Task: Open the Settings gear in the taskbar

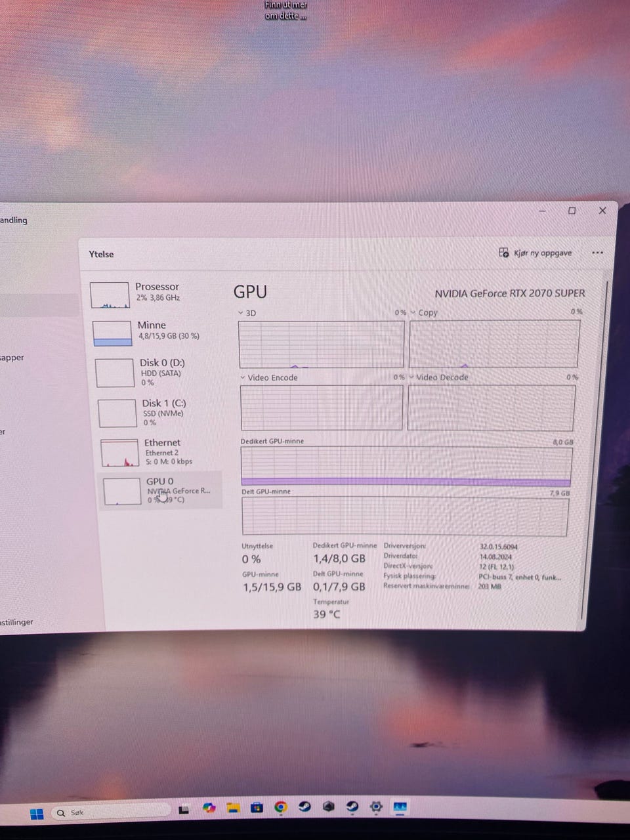Action: [x=376, y=806]
